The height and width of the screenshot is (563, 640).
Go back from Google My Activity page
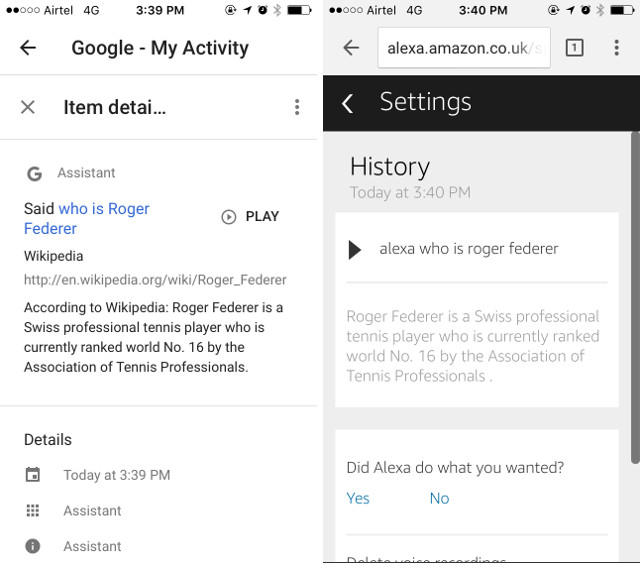28,48
